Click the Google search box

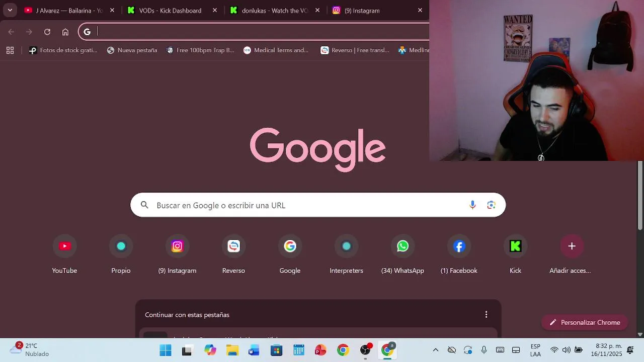[318, 205]
